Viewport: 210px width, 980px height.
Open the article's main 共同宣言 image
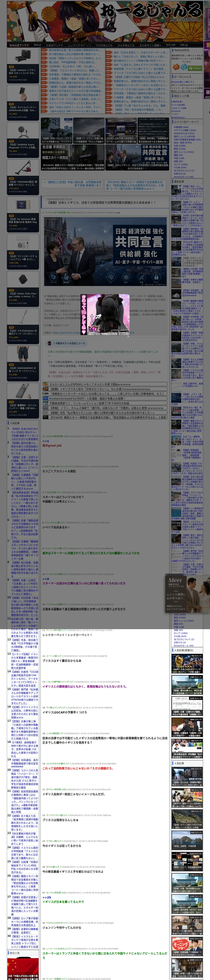105,252
